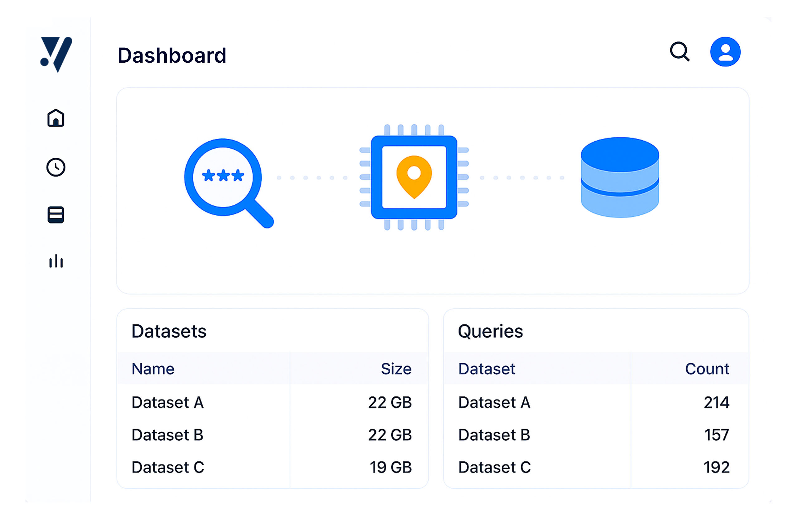Viewport: 798px width, 532px height.
Task: Click the blue database cylinder illustration
Action: pyautogui.click(x=619, y=177)
